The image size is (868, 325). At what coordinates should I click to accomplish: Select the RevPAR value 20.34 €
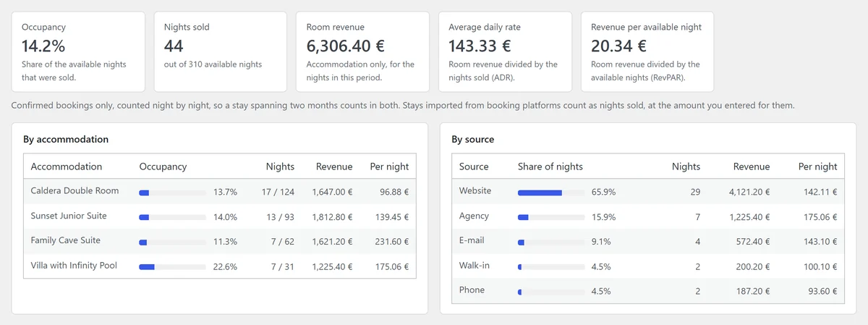(618, 46)
